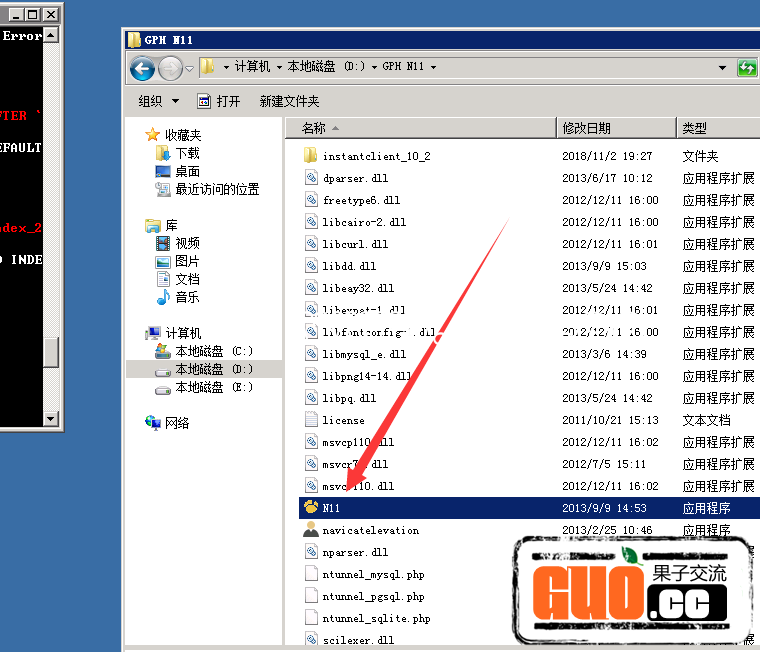760x652 pixels.
Task: Open the 组织 dropdown menu
Action: pyautogui.click(x=158, y=101)
